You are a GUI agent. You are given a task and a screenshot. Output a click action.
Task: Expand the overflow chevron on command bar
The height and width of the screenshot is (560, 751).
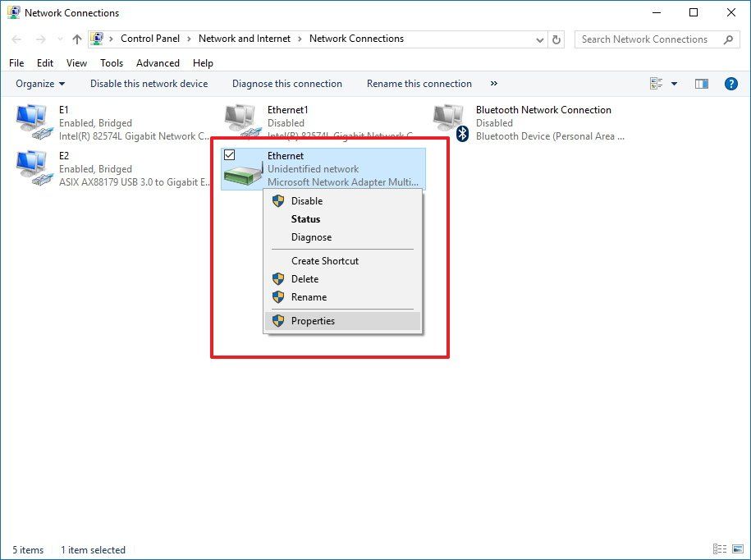(493, 83)
